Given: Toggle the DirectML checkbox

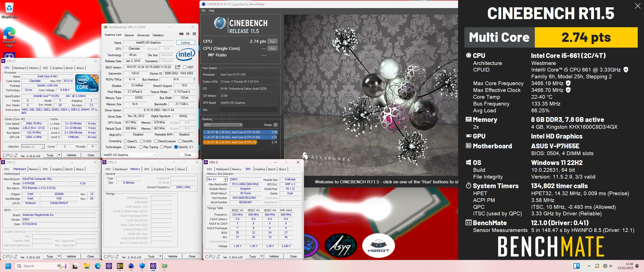Looking at the screenshot, I should pos(180,141).
